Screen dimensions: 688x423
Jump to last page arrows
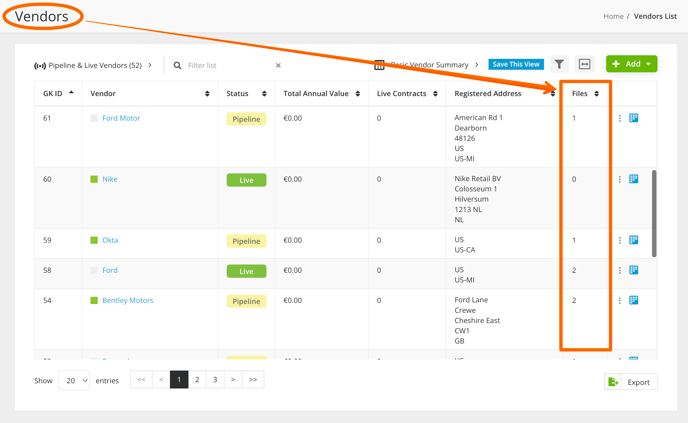pos(253,380)
